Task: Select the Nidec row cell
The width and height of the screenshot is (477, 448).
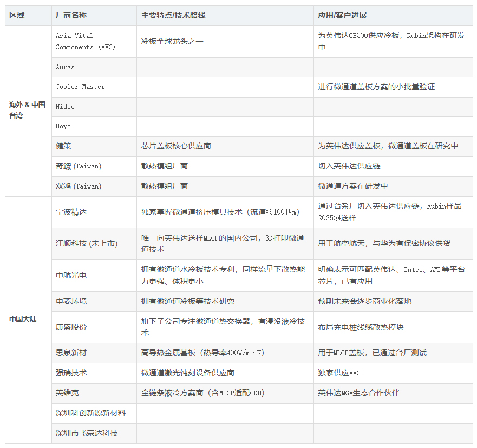Action: pyautogui.click(x=66, y=107)
